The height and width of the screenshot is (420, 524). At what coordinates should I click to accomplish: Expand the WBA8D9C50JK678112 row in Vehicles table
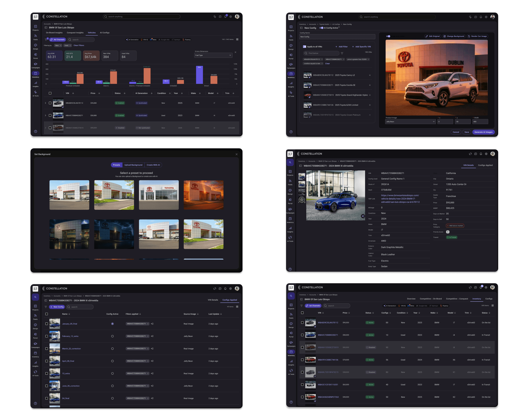46,103
